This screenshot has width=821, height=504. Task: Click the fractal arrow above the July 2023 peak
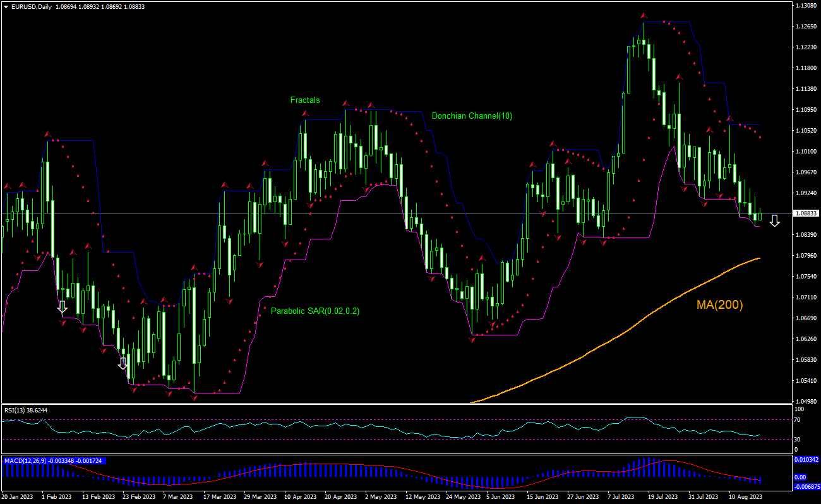click(x=644, y=15)
